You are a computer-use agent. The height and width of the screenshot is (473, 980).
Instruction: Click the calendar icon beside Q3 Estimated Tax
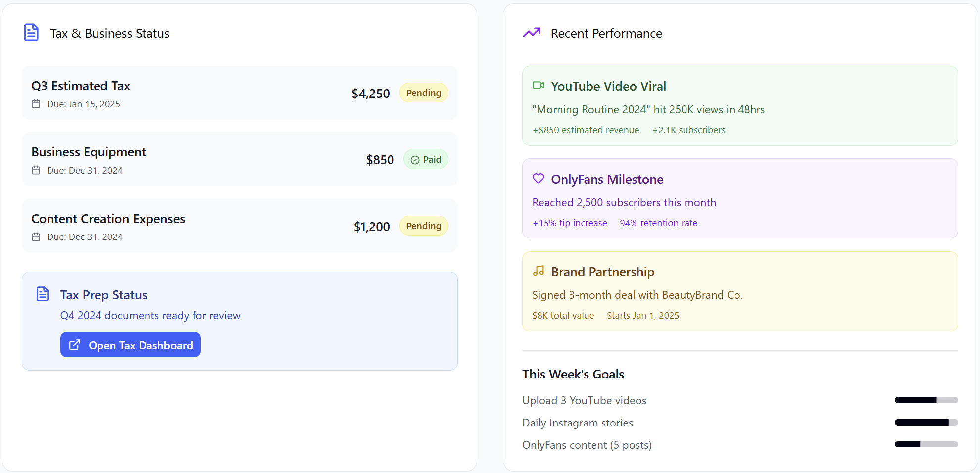[36, 104]
